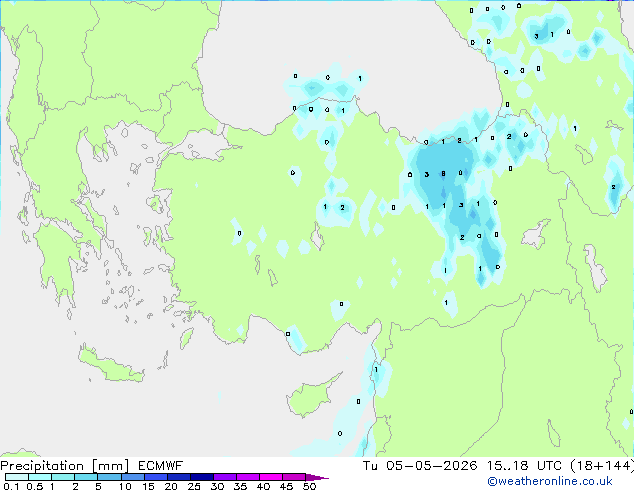The height and width of the screenshot is (490, 634).
Task: Click the 10–15 mm legend swatch
Action: (132, 477)
